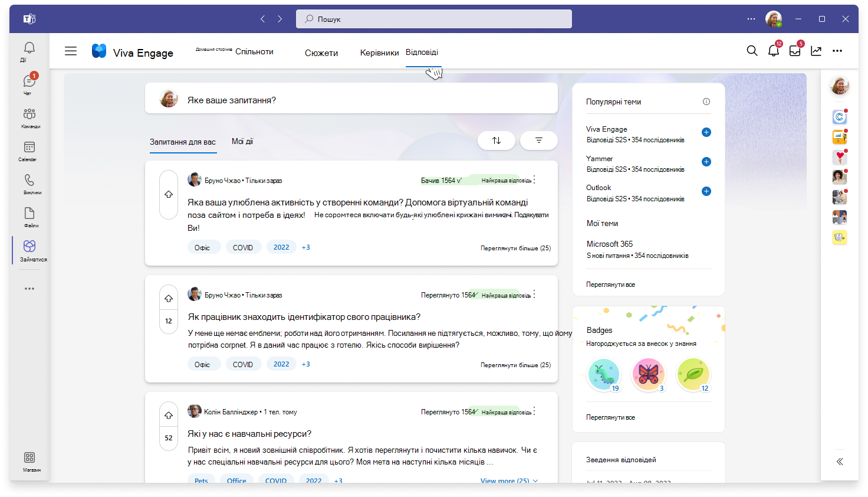Follow the Outlook topic plus
Image resolution: width=868 pixels, height=497 pixels.
point(706,191)
